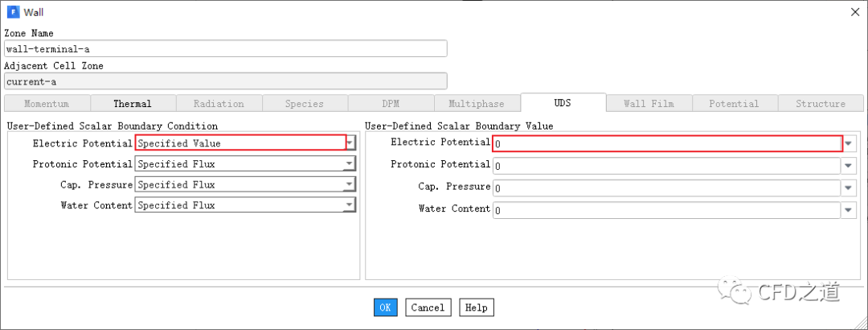Open Electric Potential boundary condition dropdown

pos(350,143)
